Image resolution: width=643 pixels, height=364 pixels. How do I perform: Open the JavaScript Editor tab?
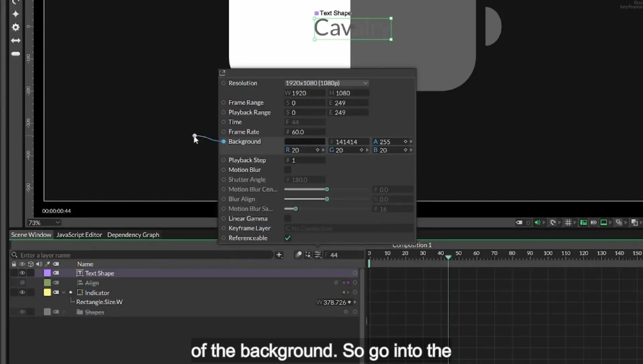click(79, 235)
